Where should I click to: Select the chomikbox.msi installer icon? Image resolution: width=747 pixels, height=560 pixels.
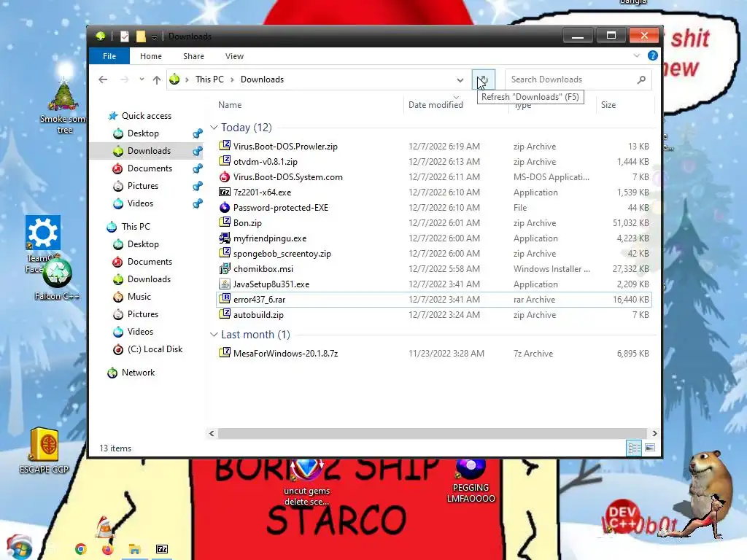pos(225,268)
